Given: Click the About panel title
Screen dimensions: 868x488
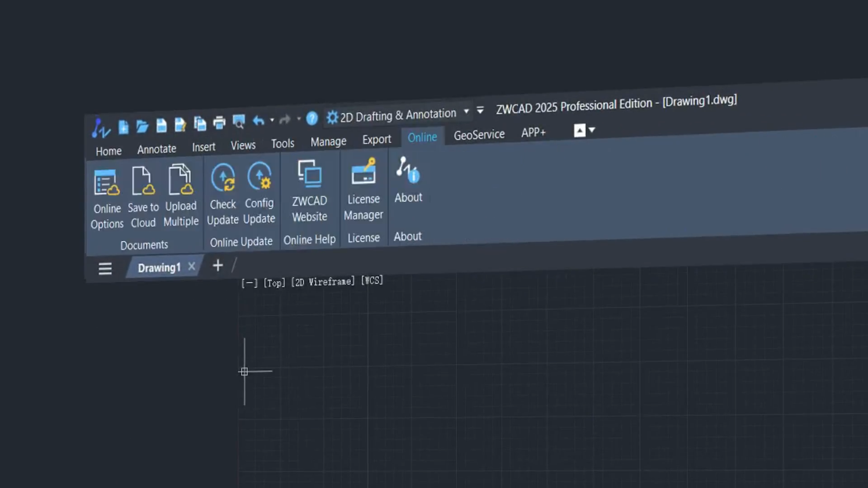Looking at the screenshot, I should [x=407, y=236].
